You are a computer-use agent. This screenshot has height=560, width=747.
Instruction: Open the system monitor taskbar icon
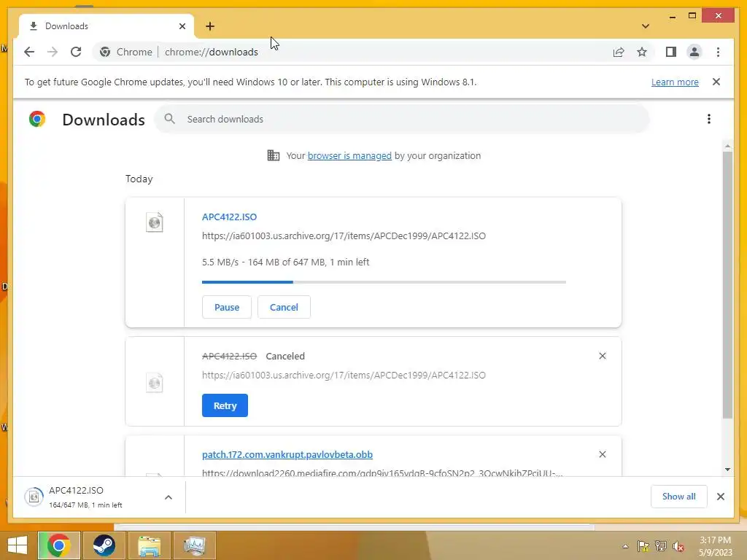pos(194,545)
